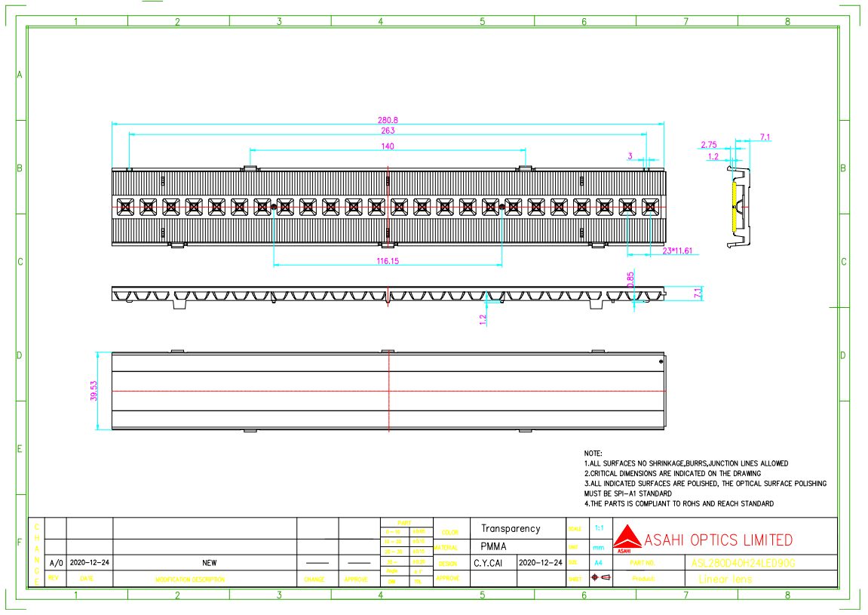Click zone letter D on right border

[x=843, y=355]
